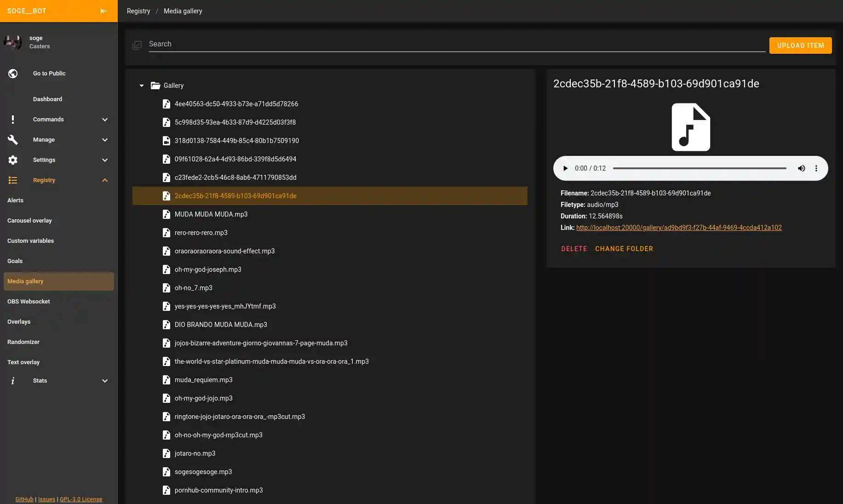
Task: Play the audio preview
Action: (x=565, y=168)
